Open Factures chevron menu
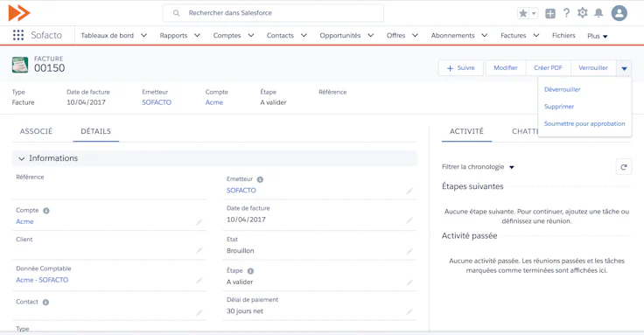The height and width of the screenshot is (335, 644). coord(536,35)
